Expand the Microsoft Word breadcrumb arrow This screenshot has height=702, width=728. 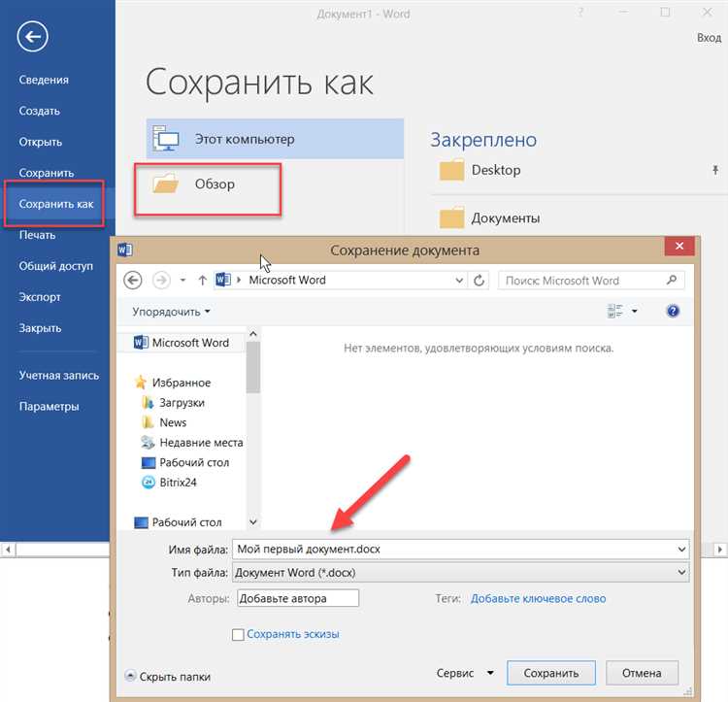[x=239, y=280]
